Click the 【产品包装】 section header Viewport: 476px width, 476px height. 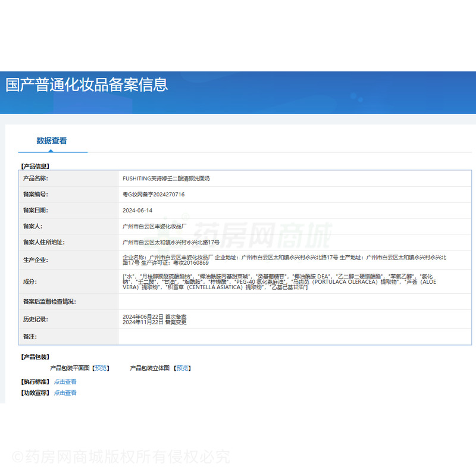click(36, 356)
